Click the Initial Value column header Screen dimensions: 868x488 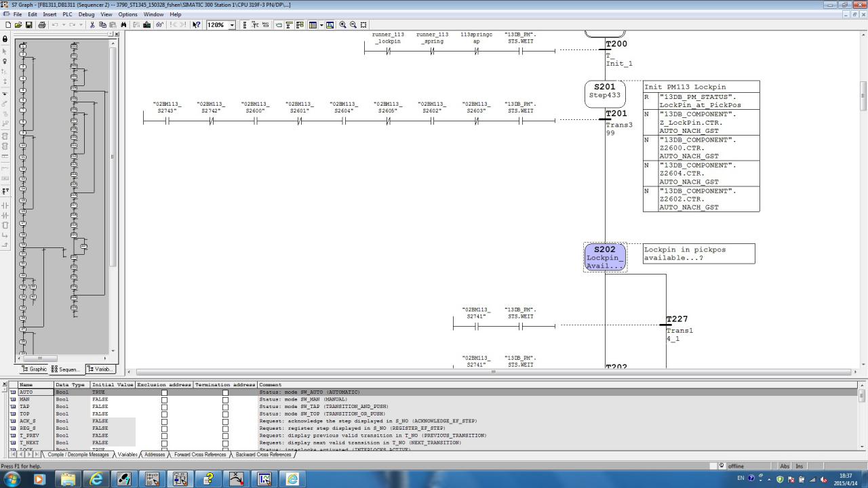[113, 385]
